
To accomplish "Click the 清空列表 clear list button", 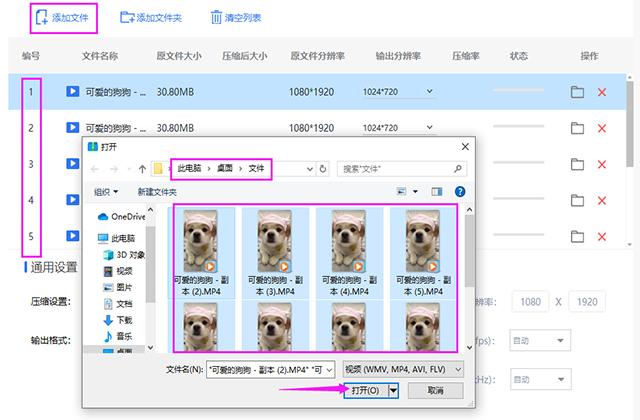I will tap(236, 18).
